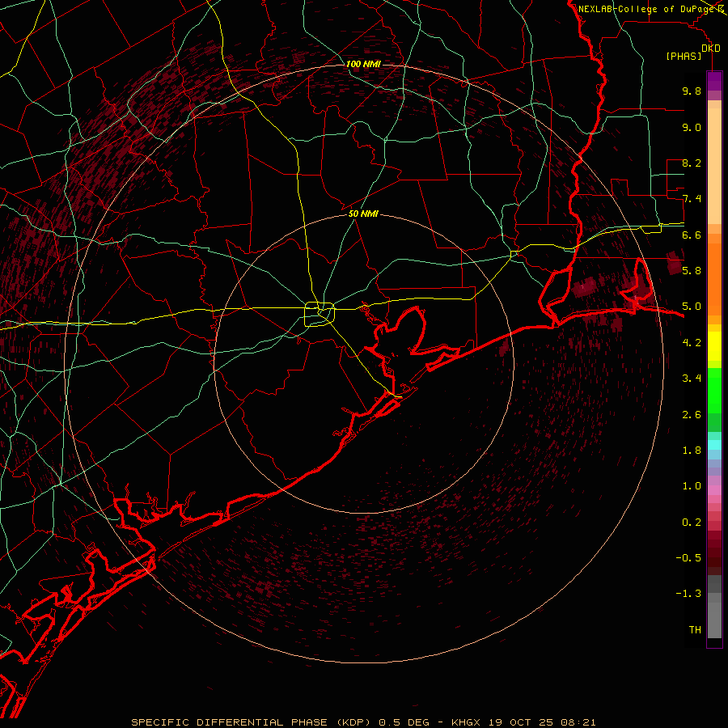Click the 9.8 legend value

pos(692,91)
